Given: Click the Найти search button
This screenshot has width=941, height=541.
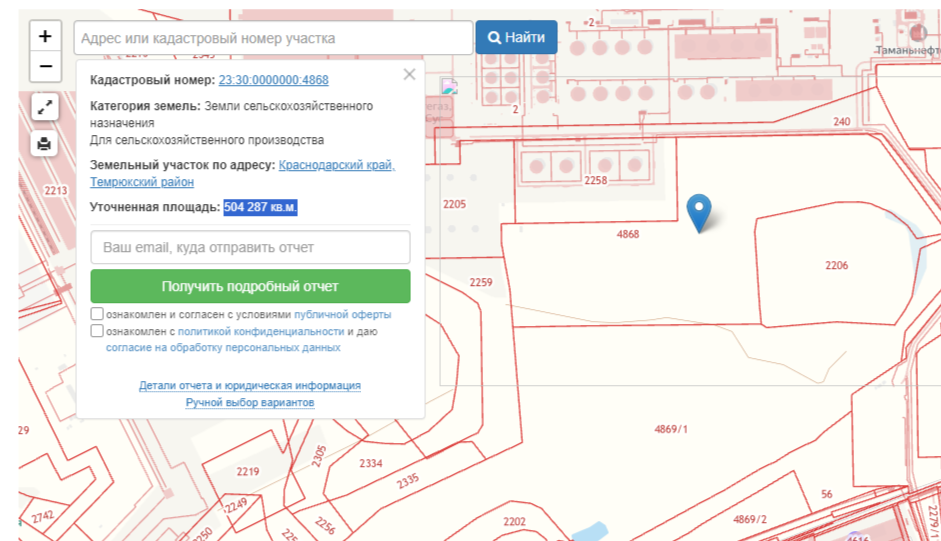Looking at the screenshot, I should (516, 37).
